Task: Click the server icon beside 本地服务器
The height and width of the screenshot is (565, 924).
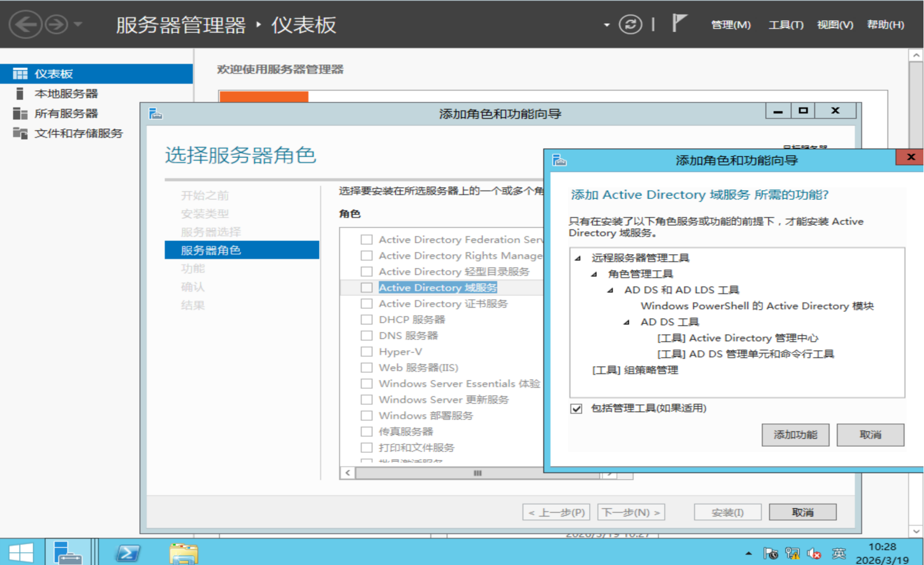Action: [20, 93]
